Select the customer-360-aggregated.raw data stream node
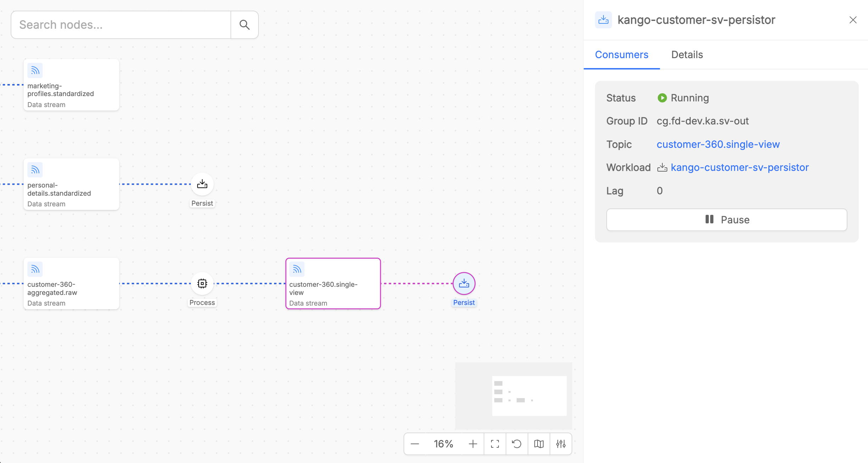 point(71,284)
